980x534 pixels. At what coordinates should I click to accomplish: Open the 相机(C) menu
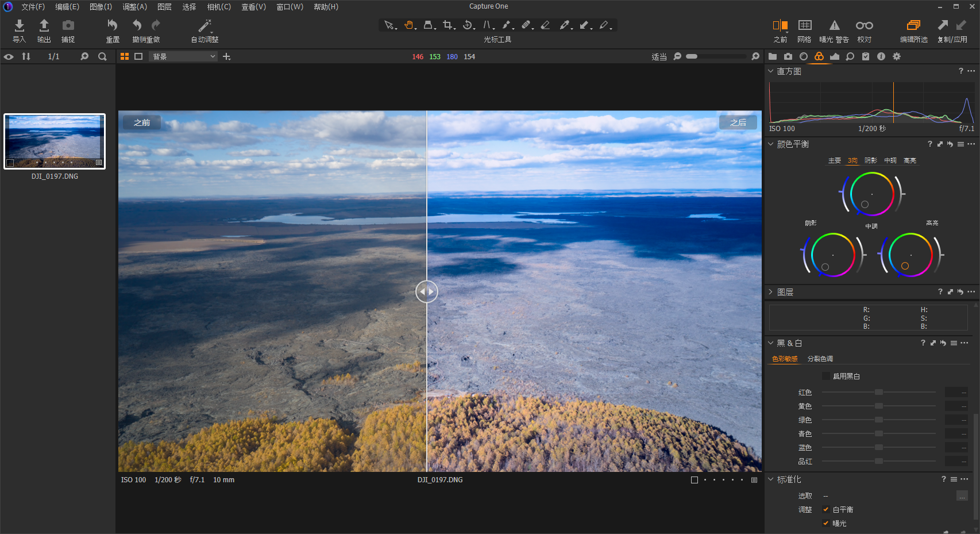click(x=219, y=7)
